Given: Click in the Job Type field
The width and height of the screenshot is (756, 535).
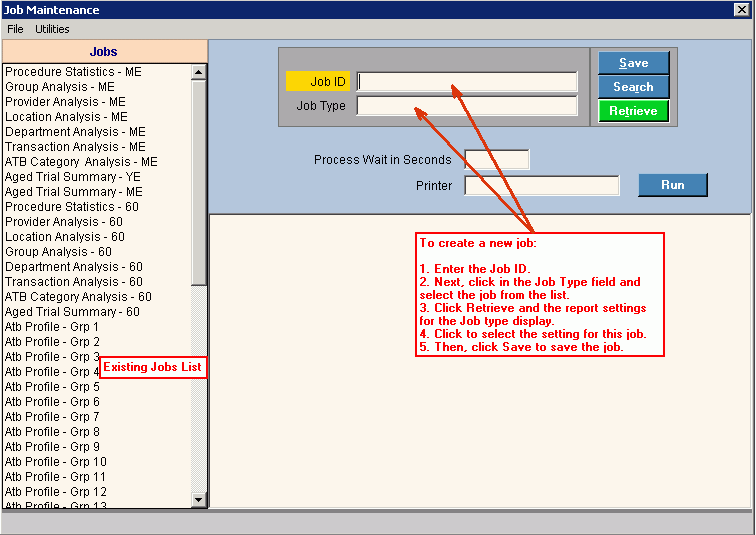Looking at the screenshot, I should (x=467, y=106).
